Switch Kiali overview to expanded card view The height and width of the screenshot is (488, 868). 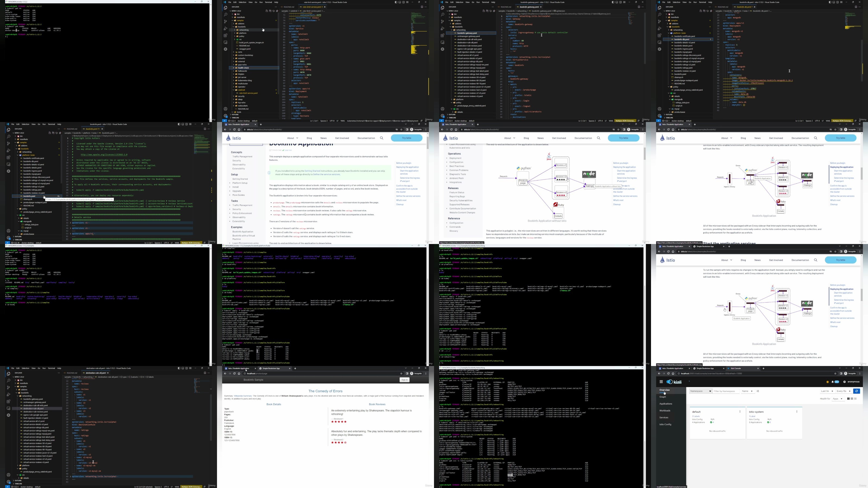point(848,399)
